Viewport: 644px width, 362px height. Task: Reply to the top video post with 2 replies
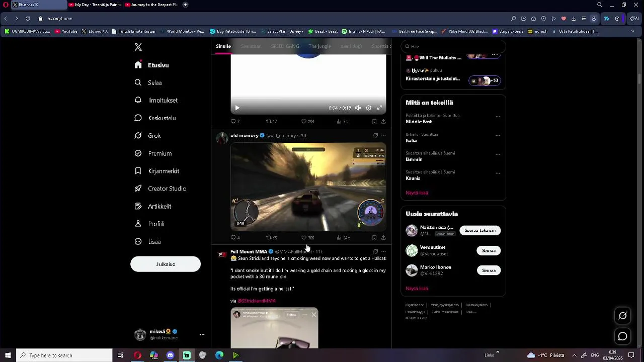point(234,121)
